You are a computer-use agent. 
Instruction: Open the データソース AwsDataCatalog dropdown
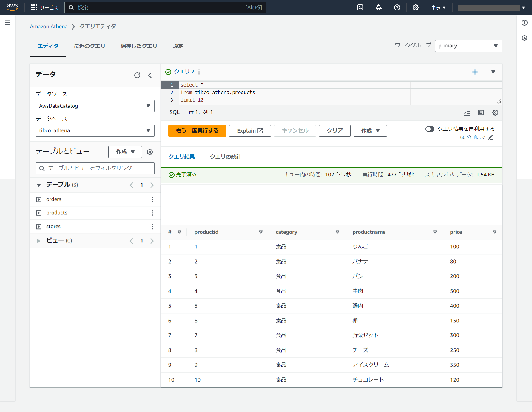[x=95, y=106]
